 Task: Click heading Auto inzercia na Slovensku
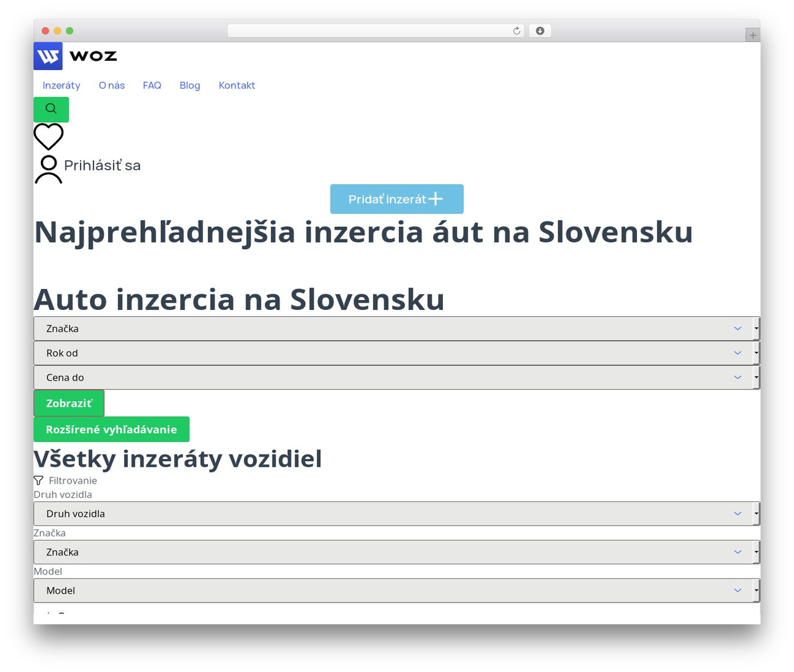tap(239, 299)
